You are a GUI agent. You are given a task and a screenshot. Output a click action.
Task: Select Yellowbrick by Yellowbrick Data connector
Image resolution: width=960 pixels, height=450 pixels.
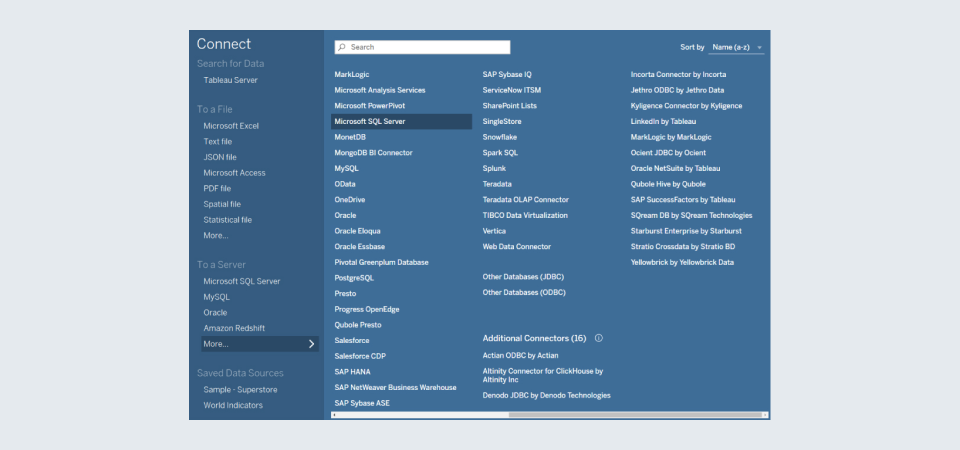coord(682,263)
